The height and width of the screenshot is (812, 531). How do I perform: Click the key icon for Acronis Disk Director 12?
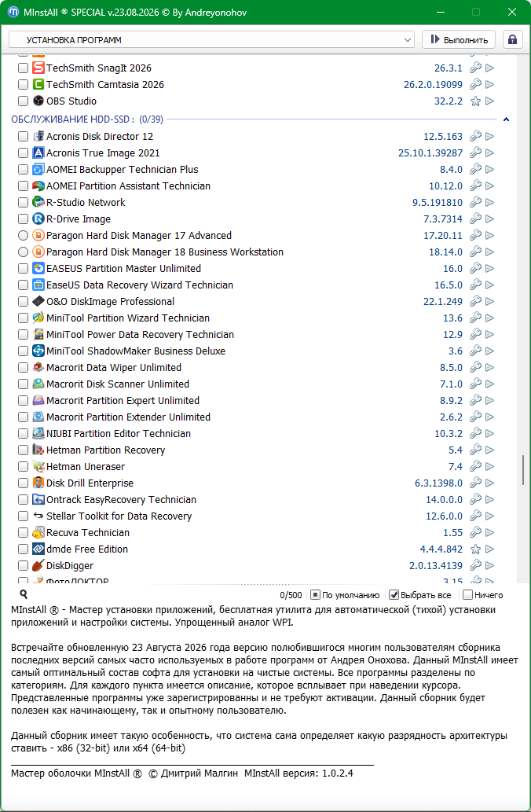click(475, 136)
